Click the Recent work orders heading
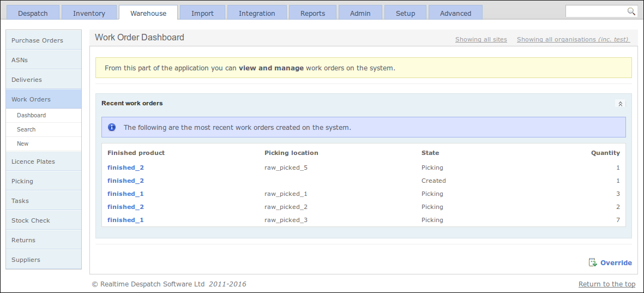644x293 pixels. (x=132, y=103)
